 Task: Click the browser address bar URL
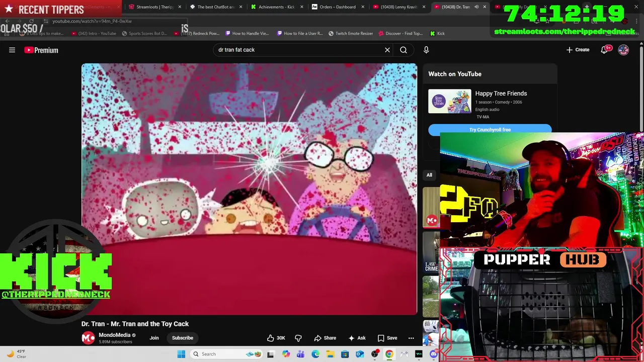click(x=92, y=21)
